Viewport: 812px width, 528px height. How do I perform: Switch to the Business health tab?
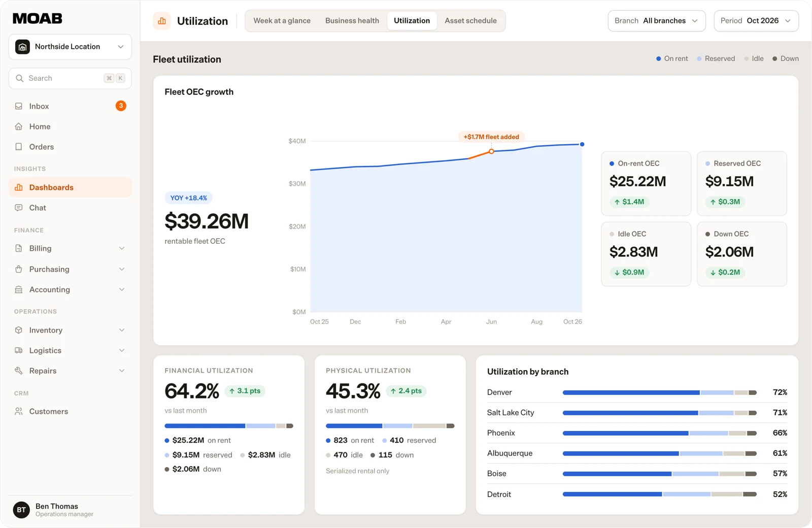click(352, 21)
